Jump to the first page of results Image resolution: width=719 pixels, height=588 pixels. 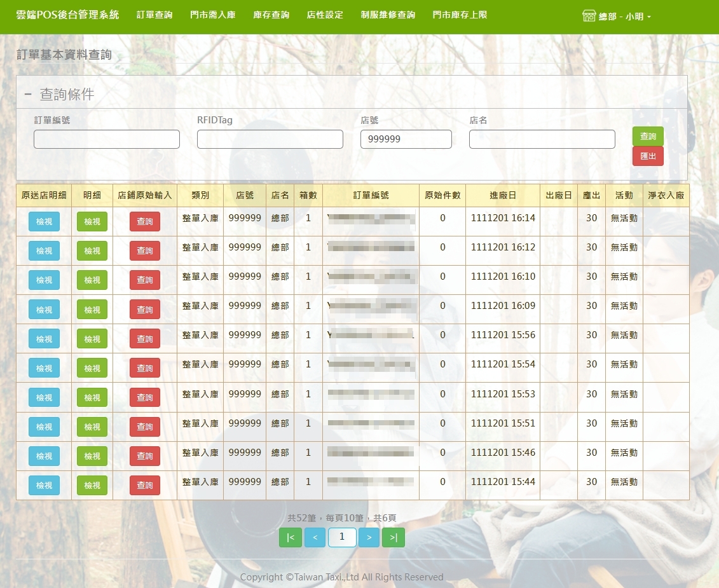[x=291, y=537]
